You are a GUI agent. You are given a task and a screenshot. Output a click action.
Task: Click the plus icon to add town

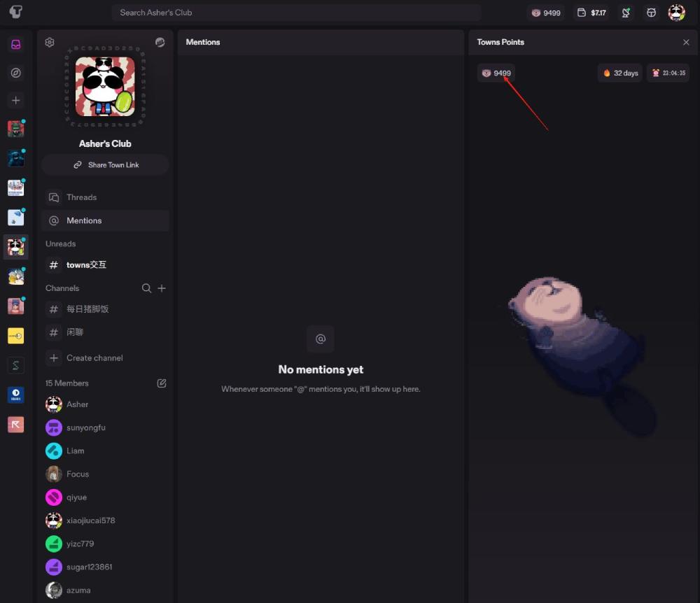coord(15,100)
